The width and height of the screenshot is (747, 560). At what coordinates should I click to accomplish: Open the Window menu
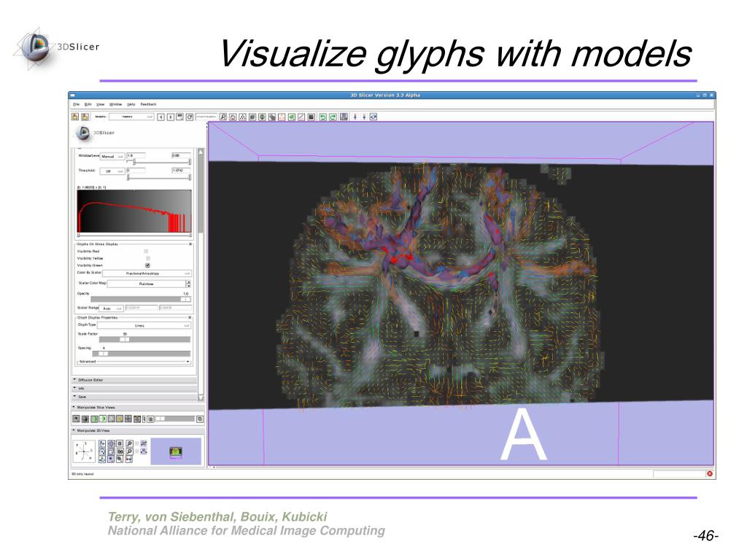click(x=116, y=104)
